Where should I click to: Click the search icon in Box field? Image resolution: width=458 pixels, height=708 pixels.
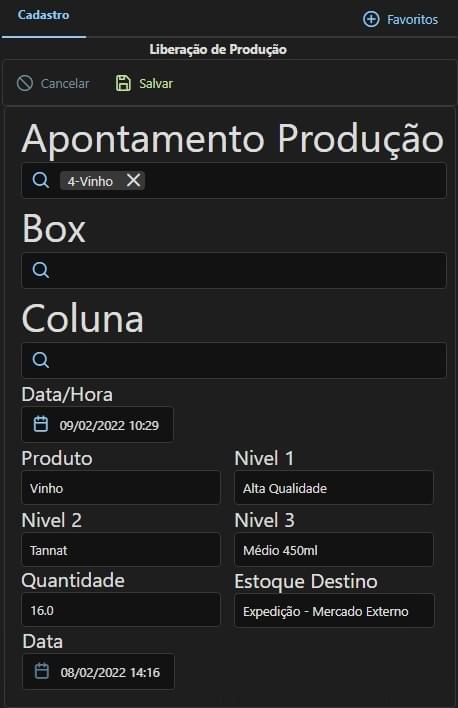tap(41, 270)
